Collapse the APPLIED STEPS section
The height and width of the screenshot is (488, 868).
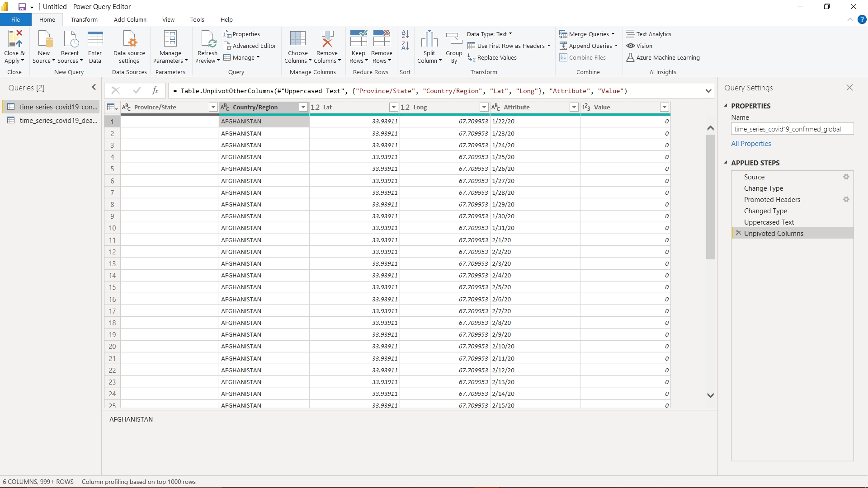726,163
